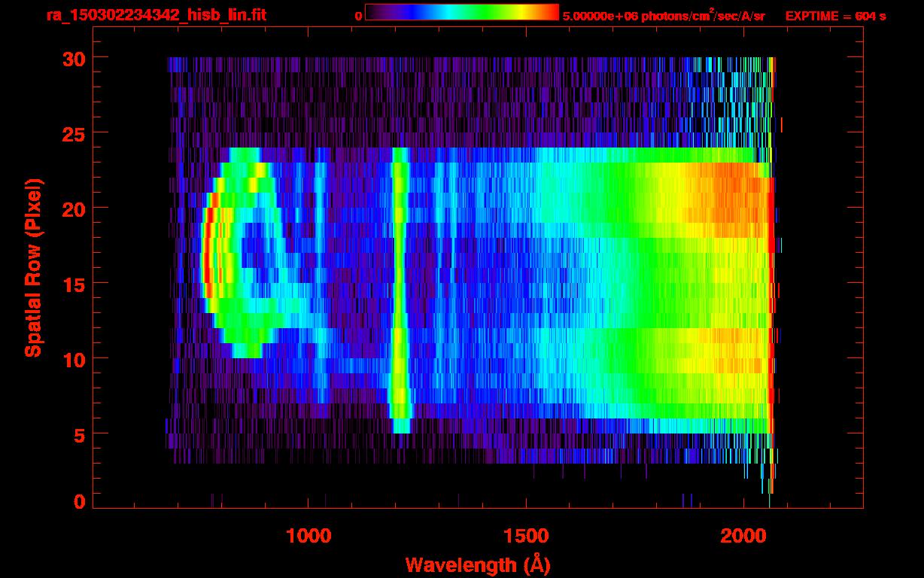The width and height of the screenshot is (924, 578).
Task: Click the rainbow color scale bar
Action: [x=462, y=12]
